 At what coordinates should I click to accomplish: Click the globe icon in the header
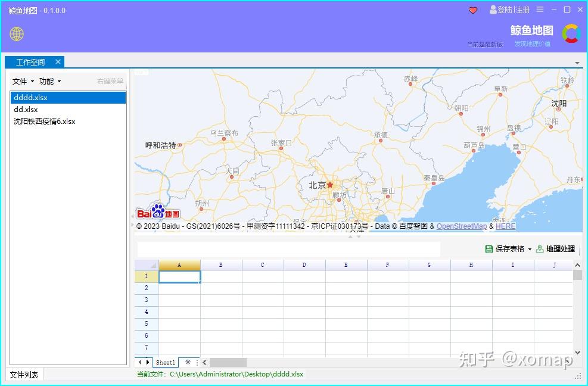coord(17,34)
